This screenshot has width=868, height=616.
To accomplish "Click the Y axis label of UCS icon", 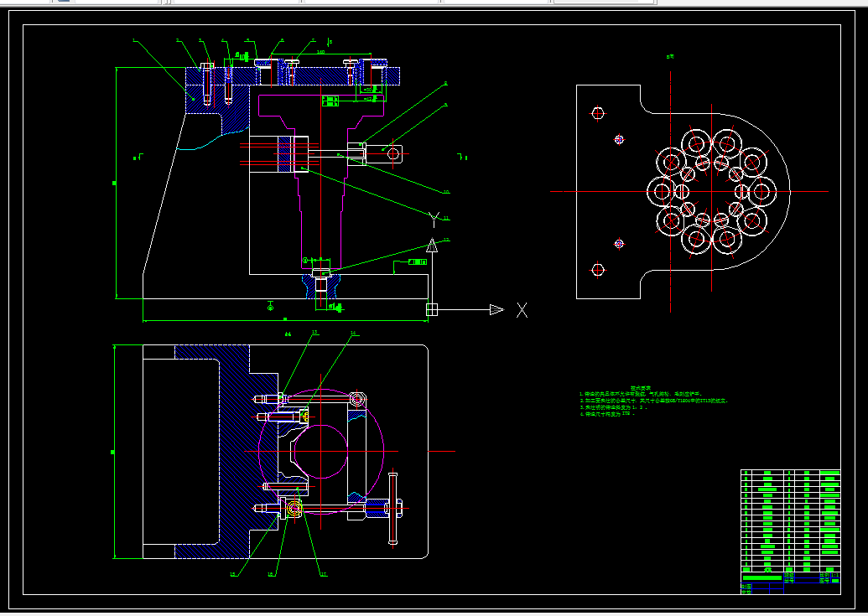I will tap(434, 220).
